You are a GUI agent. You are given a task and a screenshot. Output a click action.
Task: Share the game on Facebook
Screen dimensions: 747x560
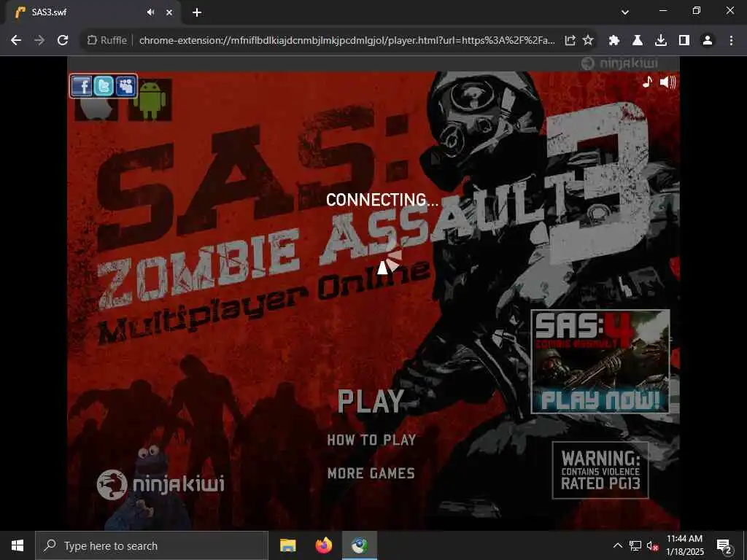(82, 87)
